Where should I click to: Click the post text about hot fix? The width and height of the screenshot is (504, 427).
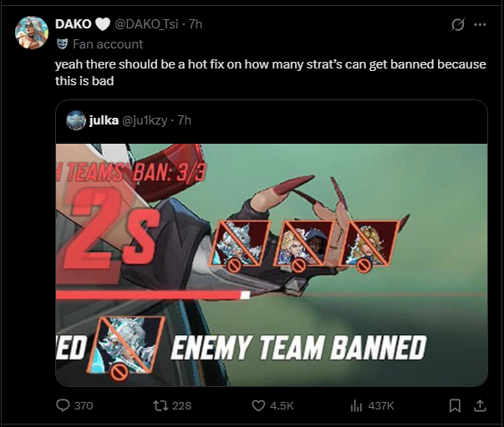point(270,73)
